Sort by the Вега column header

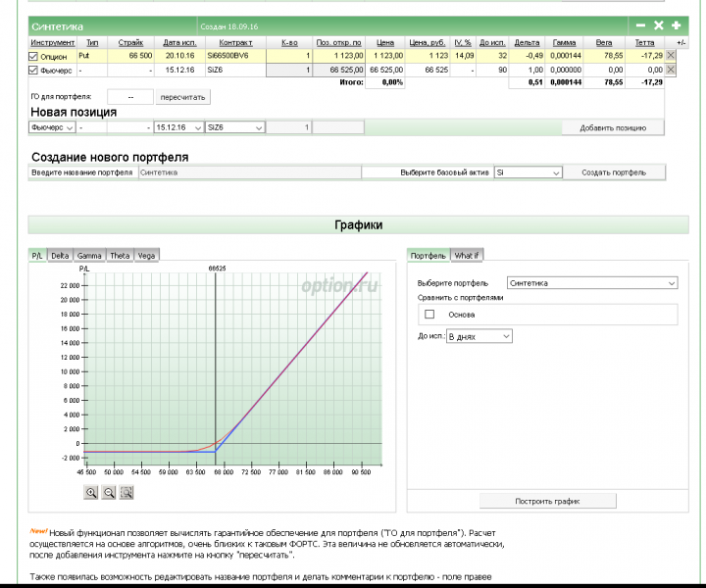(604, 42)
